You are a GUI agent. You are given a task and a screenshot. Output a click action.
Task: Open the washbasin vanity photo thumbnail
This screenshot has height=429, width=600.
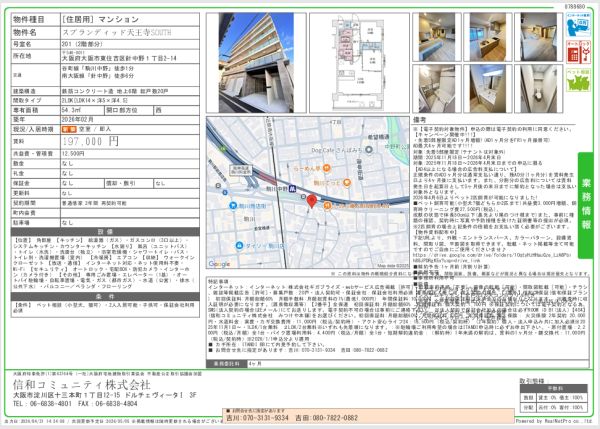click(x=488, y=89)
